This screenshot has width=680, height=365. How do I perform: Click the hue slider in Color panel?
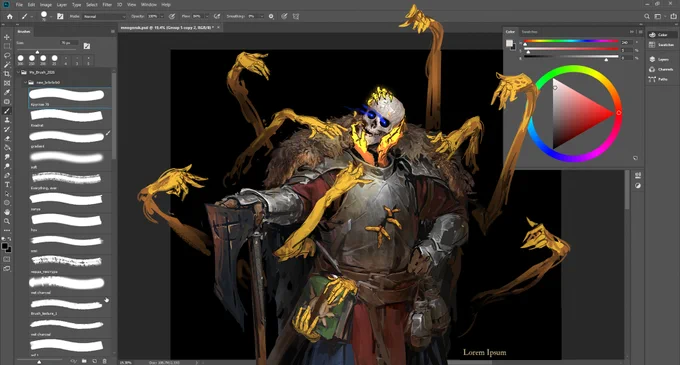pyautogui.click(x=571, y=42)
